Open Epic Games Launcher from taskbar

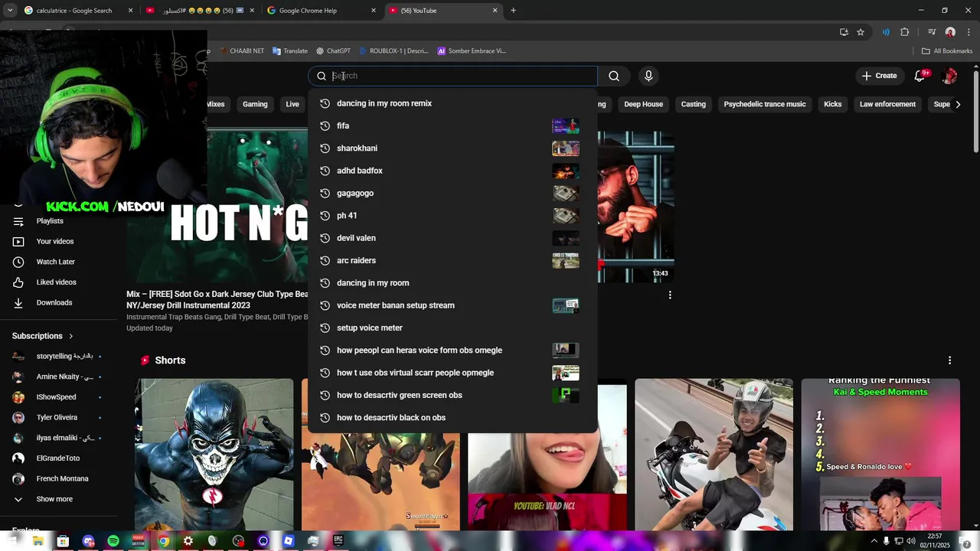point(338,541)
